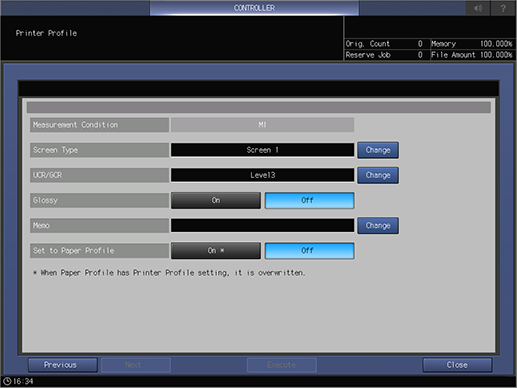Click the M1 measurement condition value
Screen dimensions: 517x388
263,125
